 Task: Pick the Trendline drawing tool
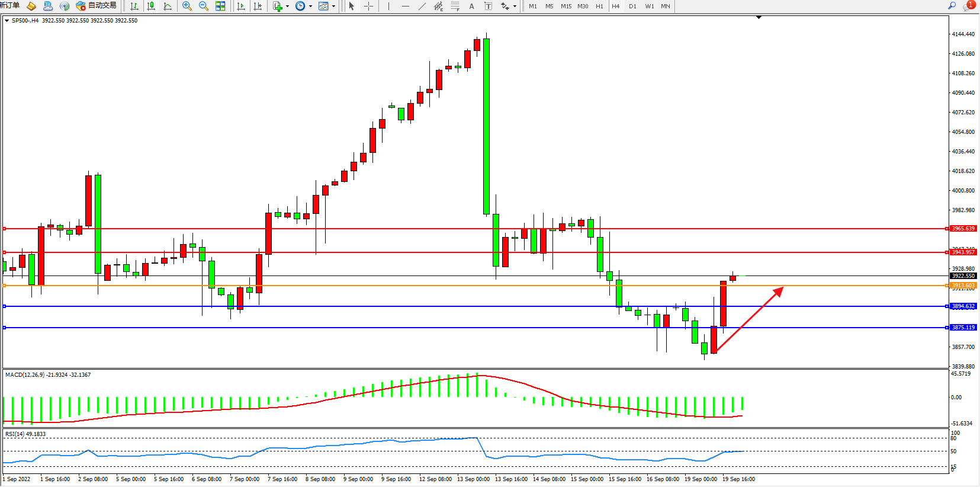click(x=422, y=6)
